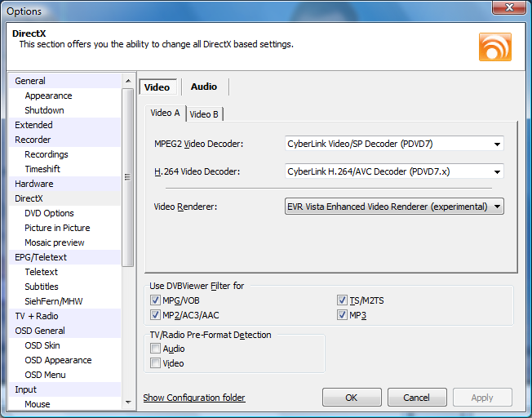Select TV + Radio in the list
532x418 pixels.
[x=64, y=316]
